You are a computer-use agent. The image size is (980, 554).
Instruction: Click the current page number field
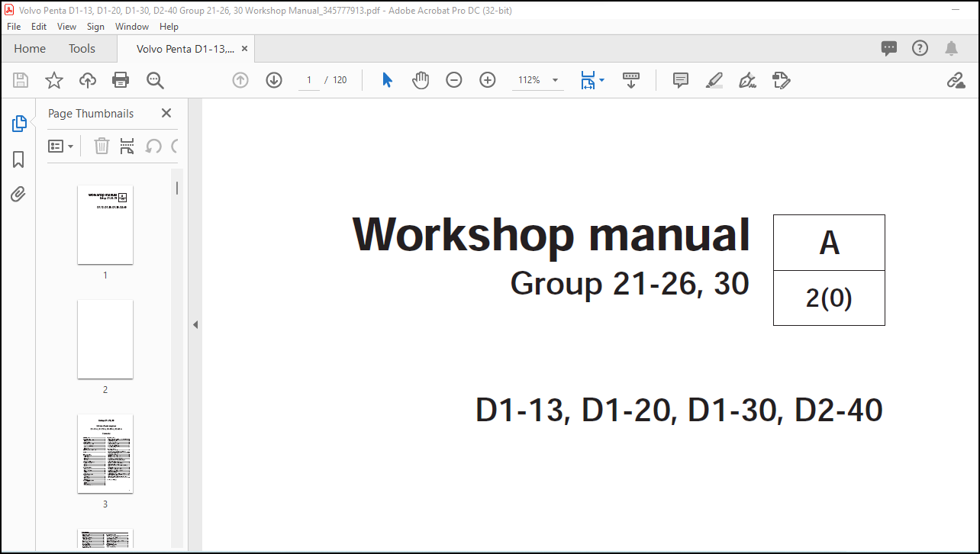309,80
